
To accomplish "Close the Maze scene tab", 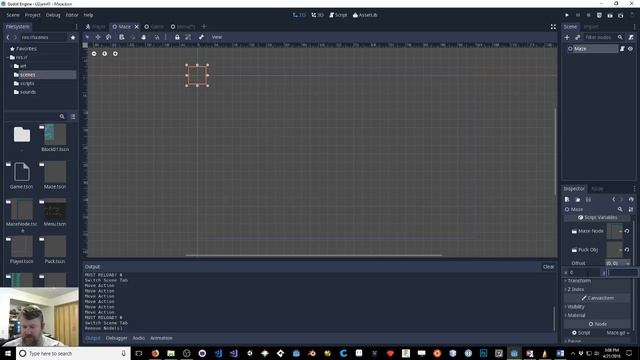I will [x=137, y=27].
